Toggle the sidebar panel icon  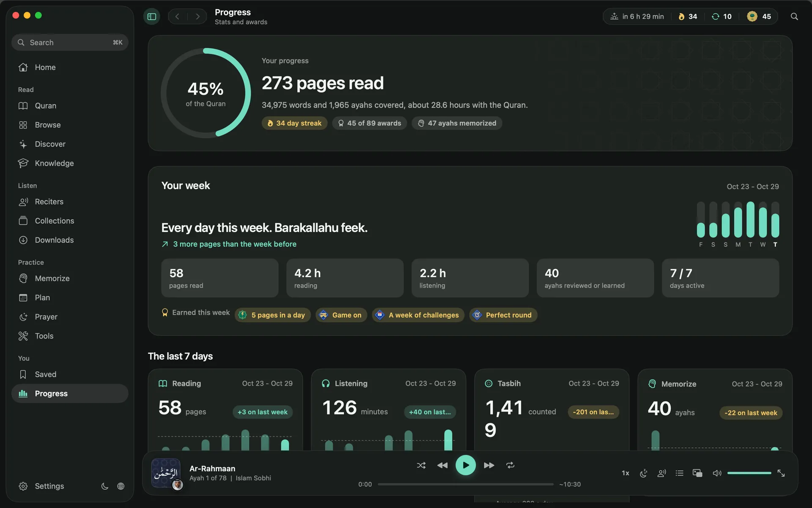click(152, 17)
